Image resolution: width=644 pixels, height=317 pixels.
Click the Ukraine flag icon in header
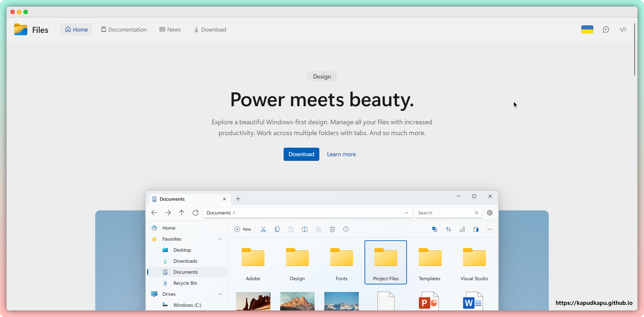pos(587,30)
